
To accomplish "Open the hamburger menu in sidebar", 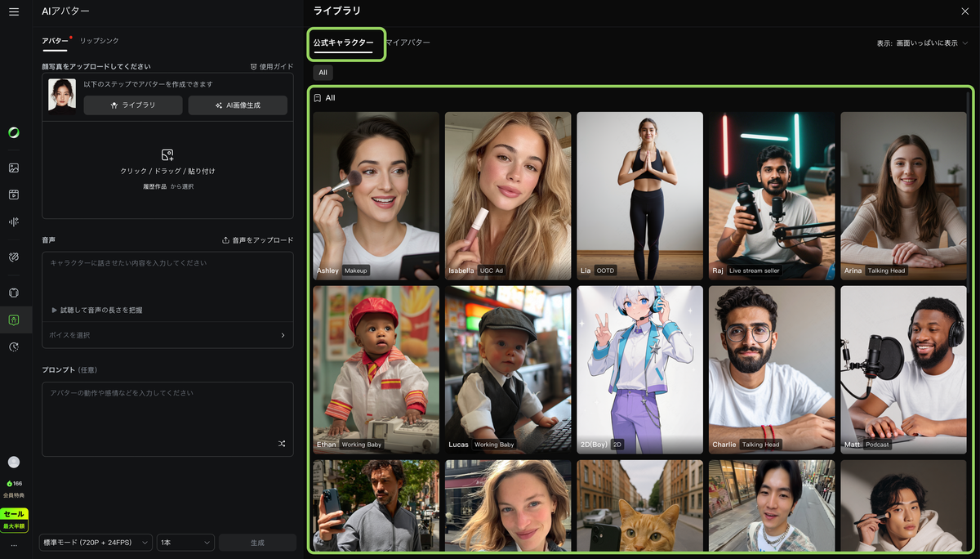I will pyautogui.click(x=14, y=11).
